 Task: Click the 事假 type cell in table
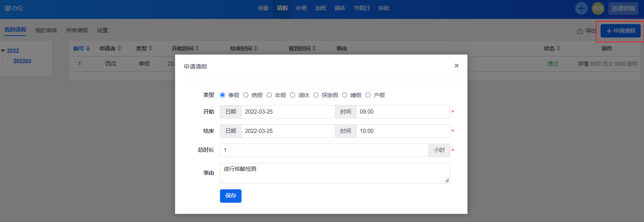[144, 64]
